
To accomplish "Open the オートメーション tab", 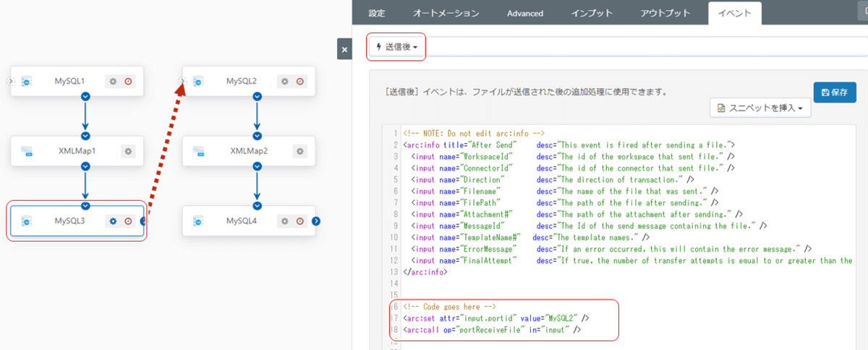I will [x=446, y=13].
